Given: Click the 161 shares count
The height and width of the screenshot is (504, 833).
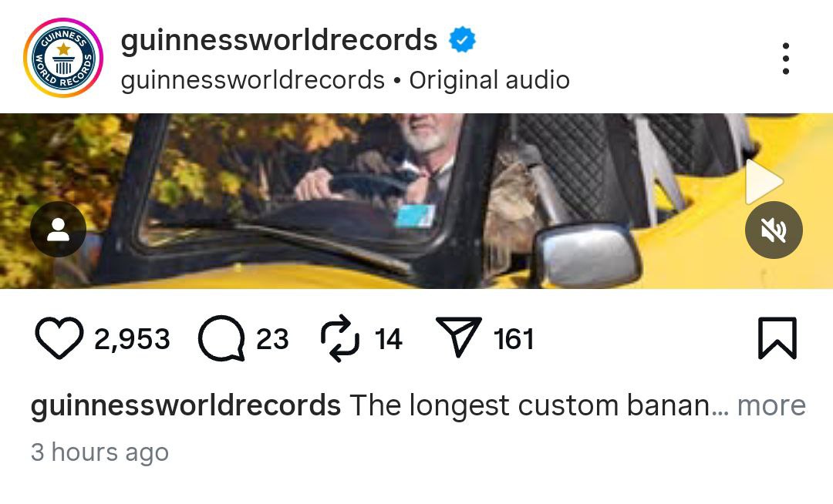Looking at the screenshot, I should click(x=514, y=339).
